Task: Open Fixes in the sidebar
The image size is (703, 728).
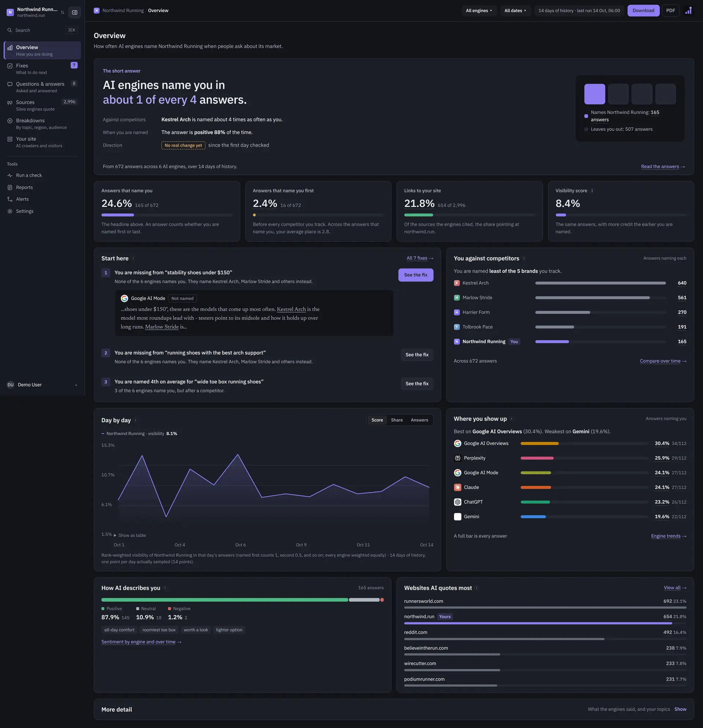Action: pos(42,69)
